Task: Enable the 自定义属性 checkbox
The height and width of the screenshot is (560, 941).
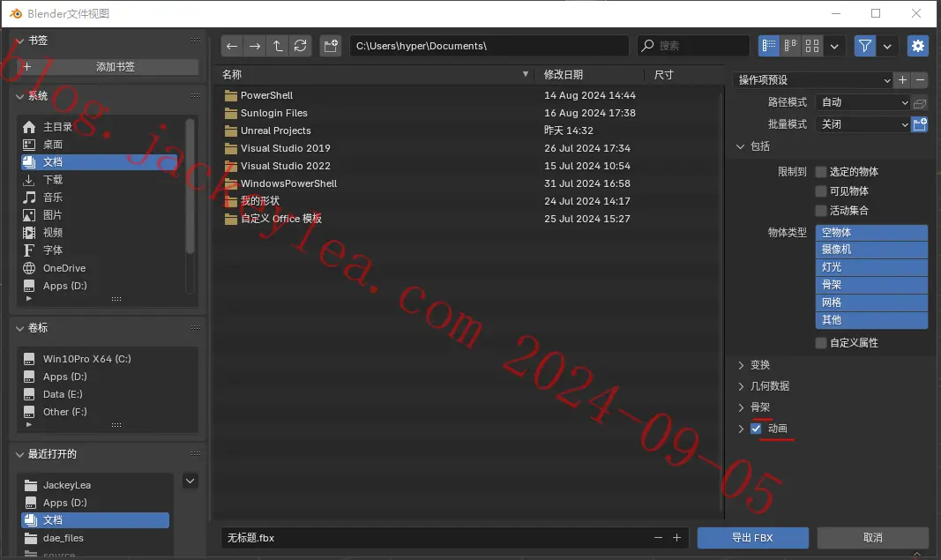Action: (821, 343)
